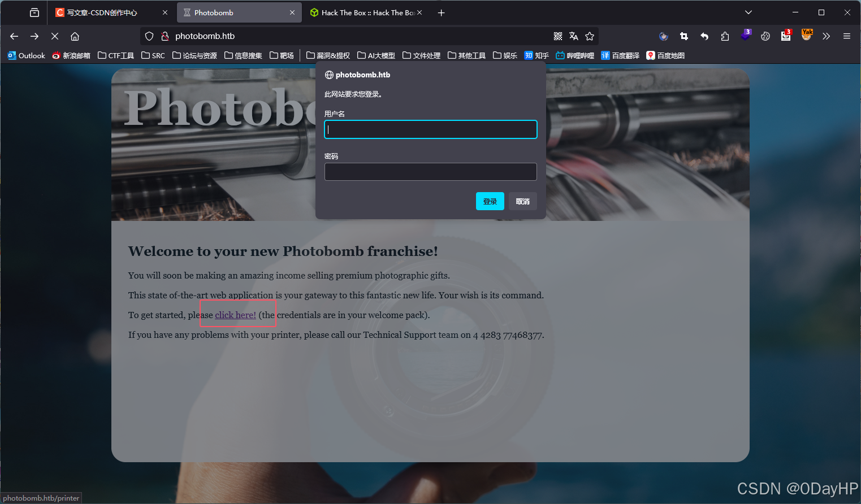Viewport: 861px width, 504px height.
Task: Close the Hack The Box tab
Action: click(x=419, y=12)
